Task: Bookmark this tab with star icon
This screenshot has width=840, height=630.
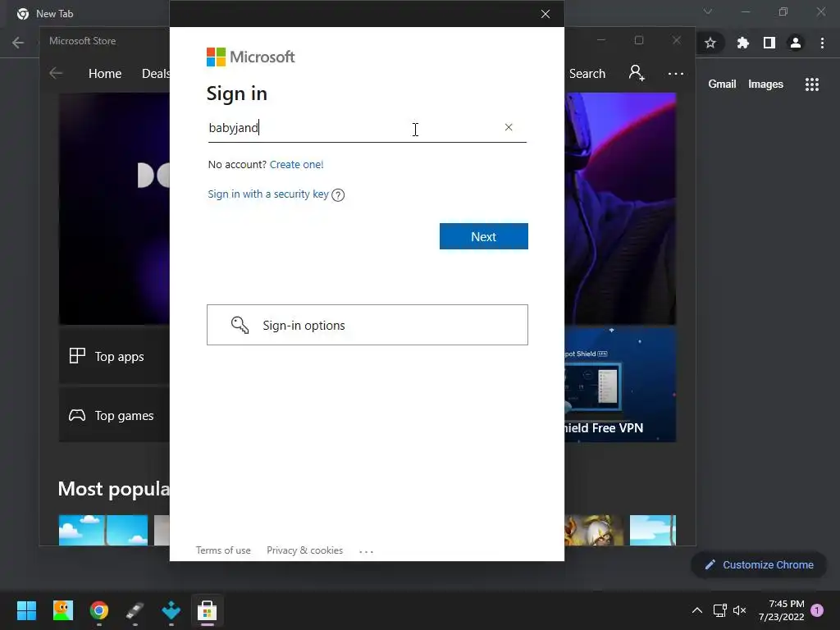Action: click(x=710, y=43)
